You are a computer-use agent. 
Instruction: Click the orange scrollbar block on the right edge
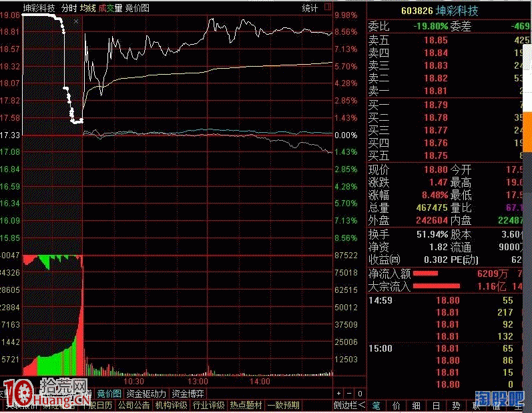tap(527, 132)
